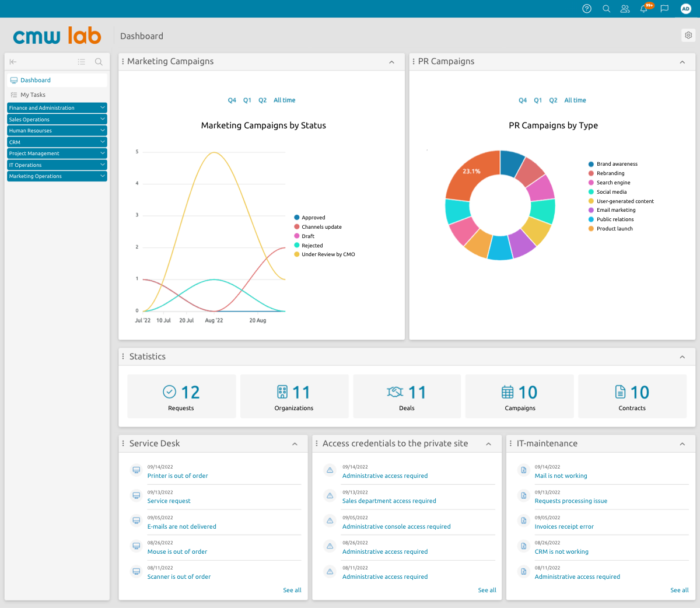The width and height of the screenshot is (700, 608).
Task: Open the users group icon in header
Action: (625, 9)
